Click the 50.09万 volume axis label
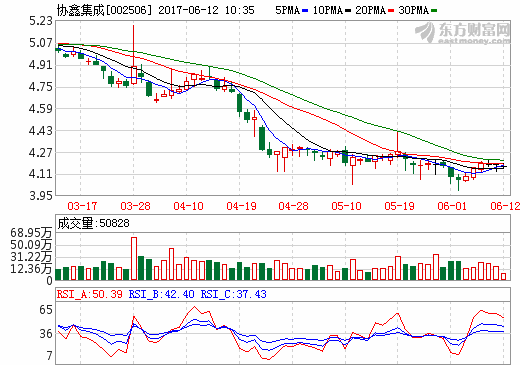The width and height of the screenshot is (520, 365). 31,245
